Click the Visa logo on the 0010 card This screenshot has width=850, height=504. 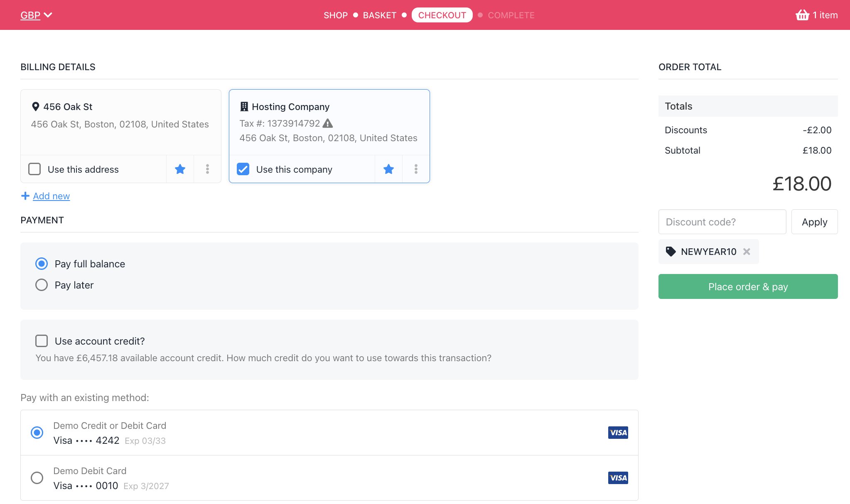[x=618, y=478]
